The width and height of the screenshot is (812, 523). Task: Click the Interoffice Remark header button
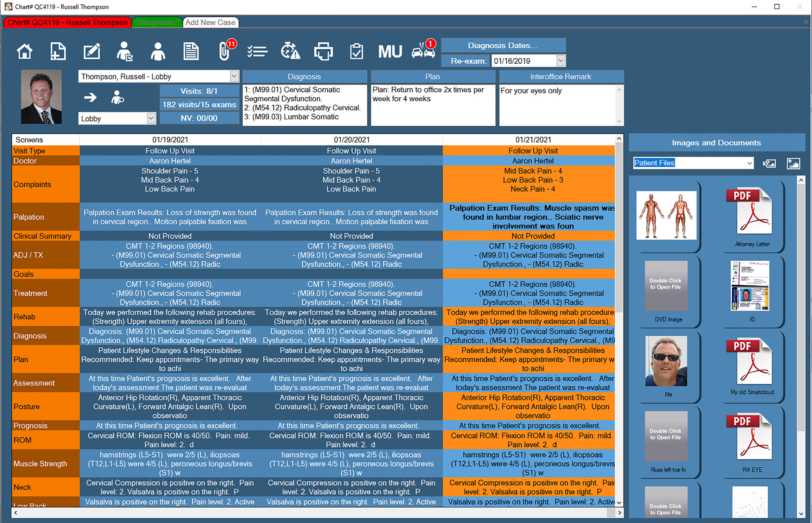pyautogui.click(x=561, y=77)
